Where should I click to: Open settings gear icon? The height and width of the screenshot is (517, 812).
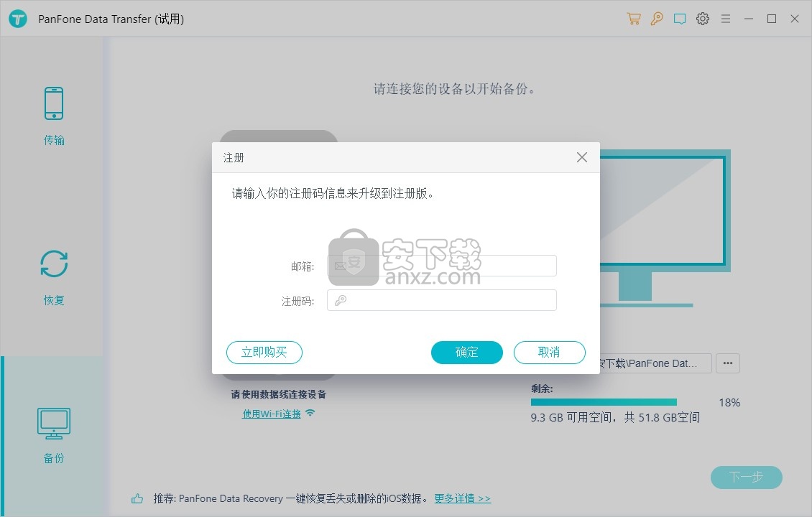(702, 19)
